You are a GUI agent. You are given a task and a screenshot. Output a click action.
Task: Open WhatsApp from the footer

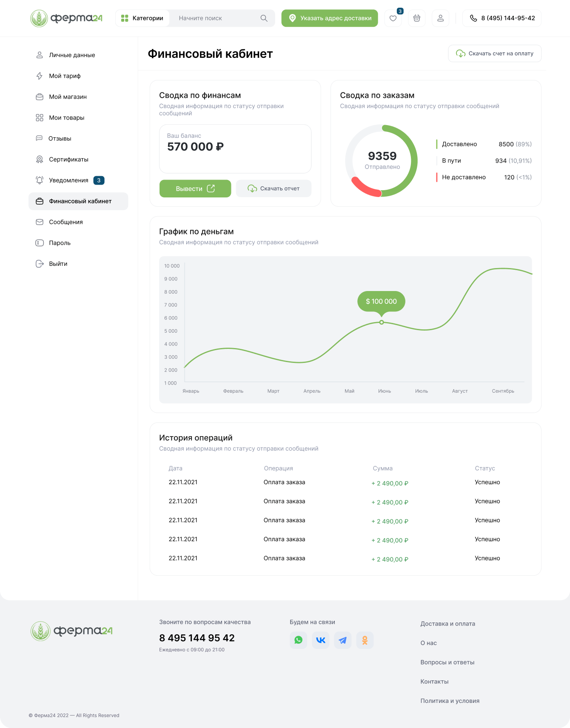[299, 640]
